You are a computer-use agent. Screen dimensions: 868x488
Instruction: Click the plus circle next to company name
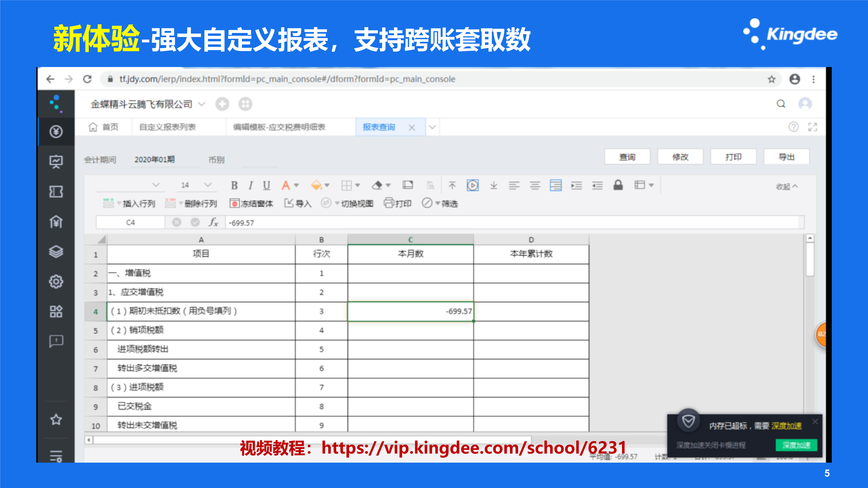point(222,104)
